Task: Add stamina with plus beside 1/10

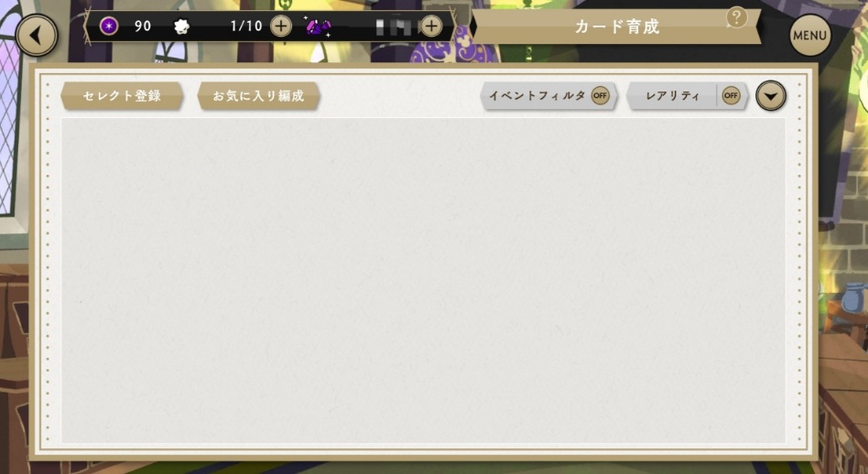Action: click(x=281, y=26)
